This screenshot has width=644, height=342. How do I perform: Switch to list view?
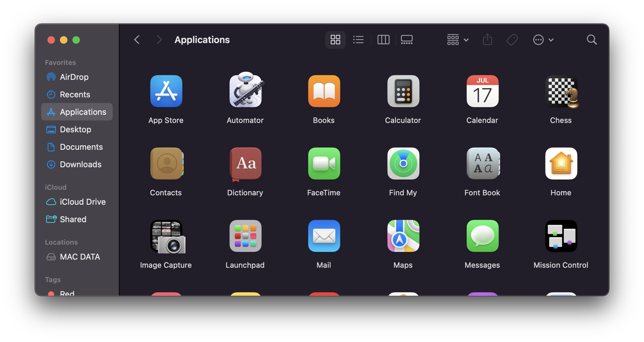click(x=358, y=40)
